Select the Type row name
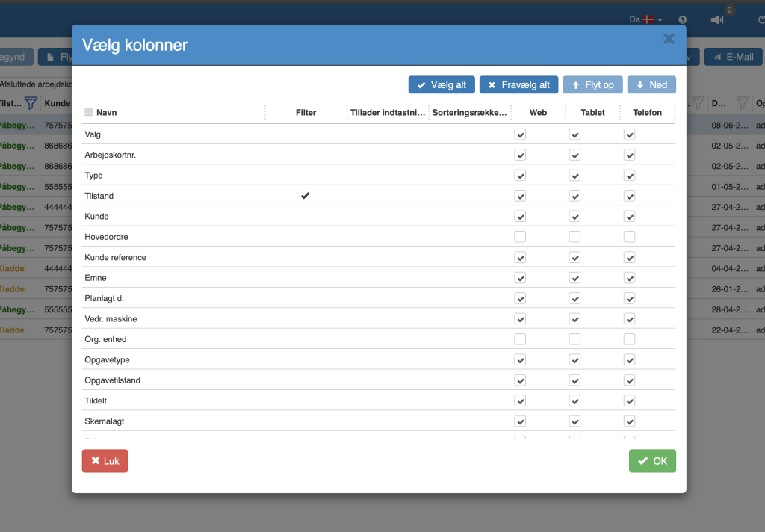The width and height of the screenshot is (765, 532). tap(93, 176)
